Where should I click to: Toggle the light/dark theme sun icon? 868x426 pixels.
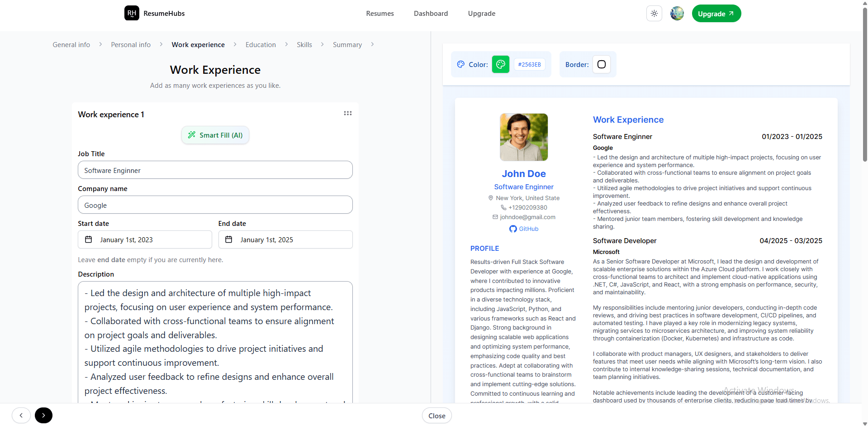point(654,14)
